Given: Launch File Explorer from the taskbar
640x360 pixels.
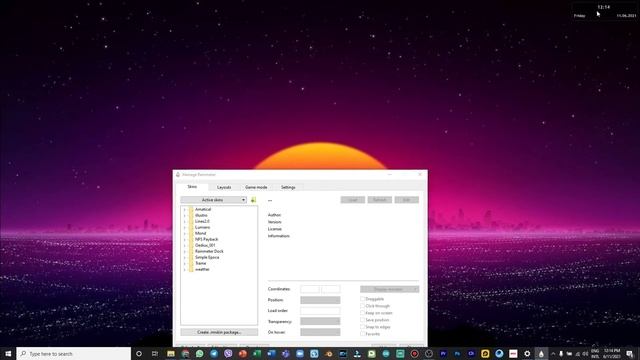Looking at the screenshot, I should point(171,353).
